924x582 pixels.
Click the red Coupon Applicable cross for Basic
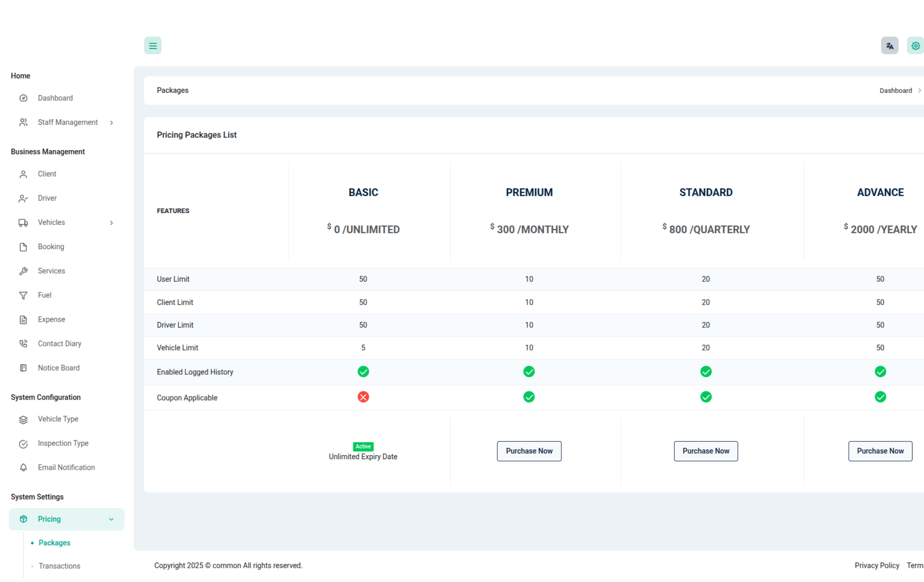point(363,397)
